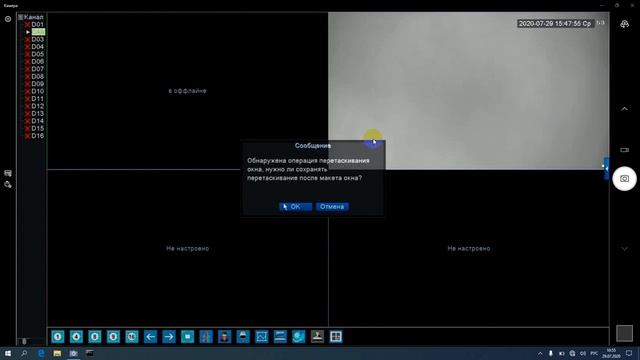Click timestamp overlay 2020-07-29 15:47:55
The width and height of the screenshot is (640, 360).
[x=555, y=24]
